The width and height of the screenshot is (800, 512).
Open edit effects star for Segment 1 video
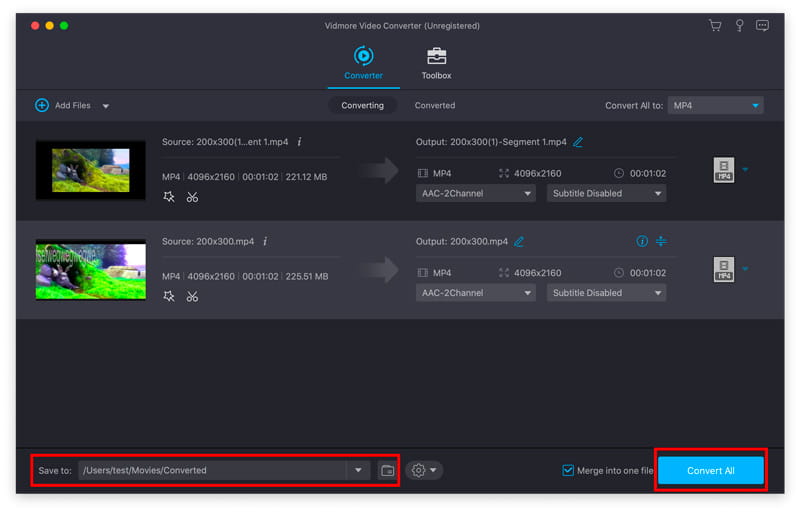169,197
